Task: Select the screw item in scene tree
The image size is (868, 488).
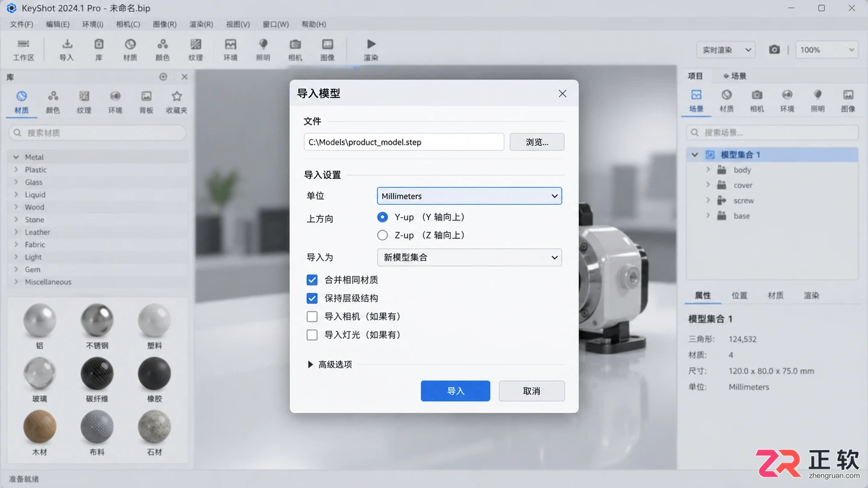Action: pyautogui.click(x=743, y=201)
